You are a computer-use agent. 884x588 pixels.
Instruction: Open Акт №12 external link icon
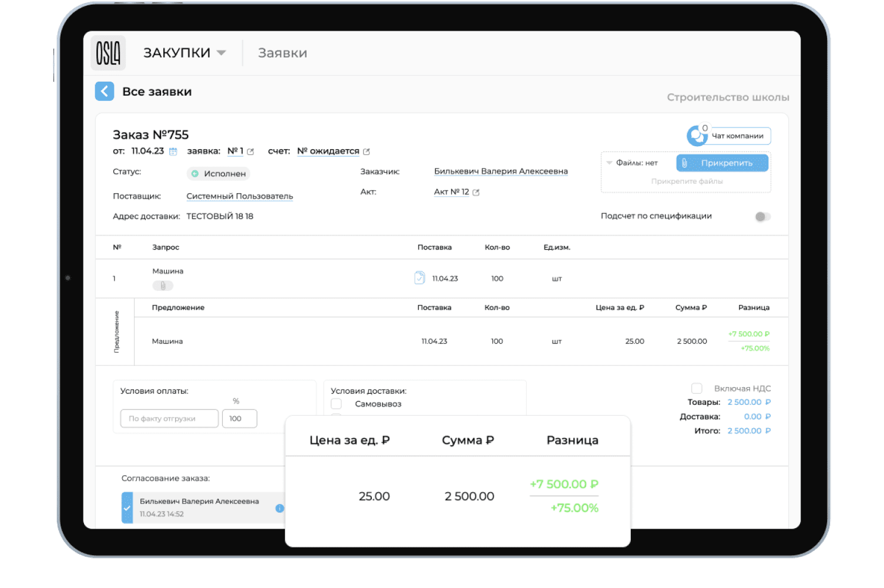476,192
